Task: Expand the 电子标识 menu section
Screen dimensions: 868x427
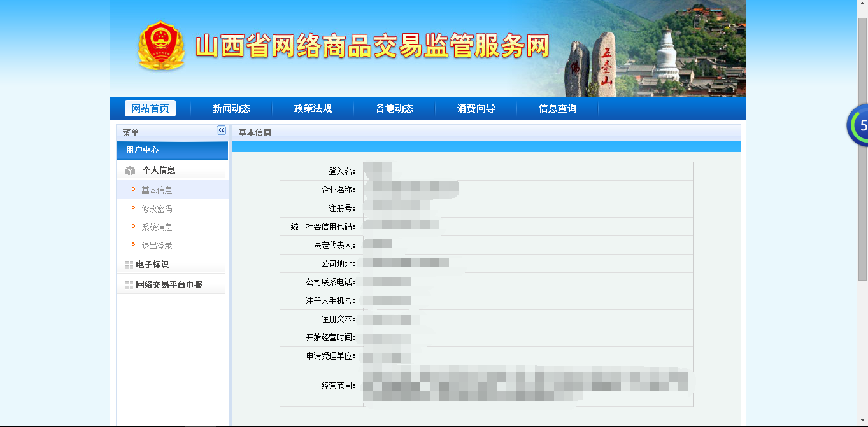Action: 152,265
